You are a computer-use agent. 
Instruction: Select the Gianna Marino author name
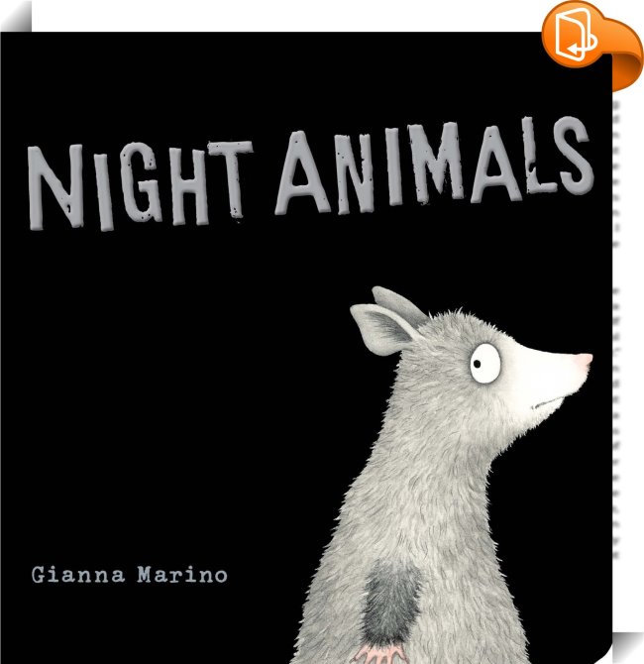coord(130,575)
